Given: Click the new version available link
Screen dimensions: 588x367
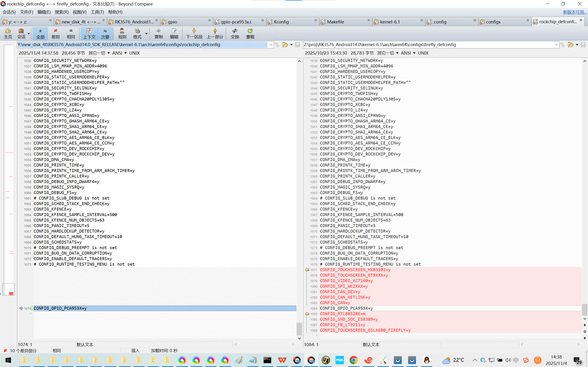Looking at the screenshot, I should point(574,12).
